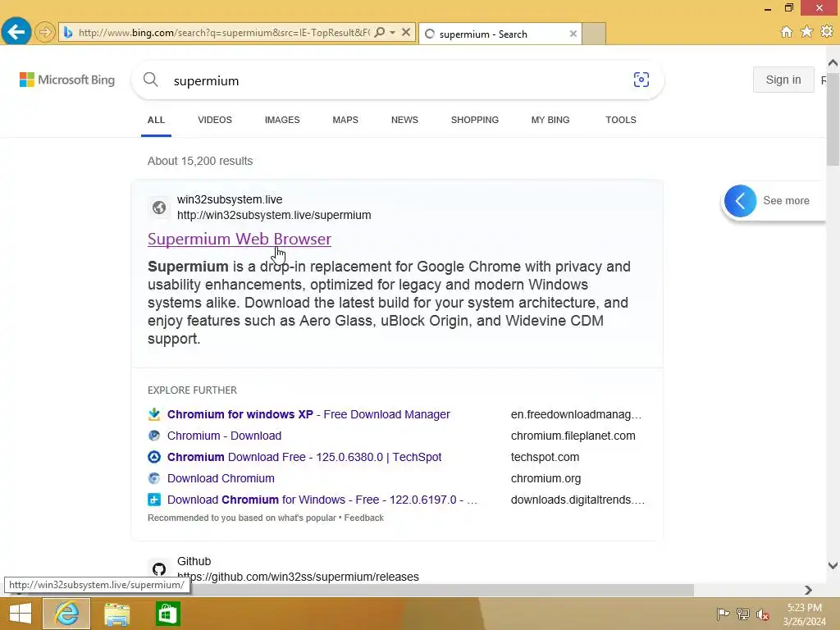The height and width of the screenshot is (630, 840).
Task: Click the Github result site name
Action: click(x=194, y=561)
